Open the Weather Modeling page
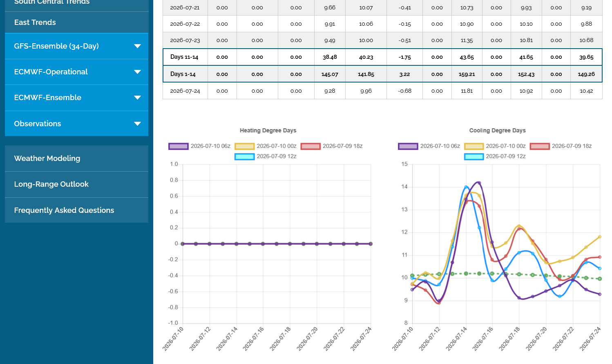Image resolution: width=612 pixels, height=364 pixels. [x=76, y=159]
